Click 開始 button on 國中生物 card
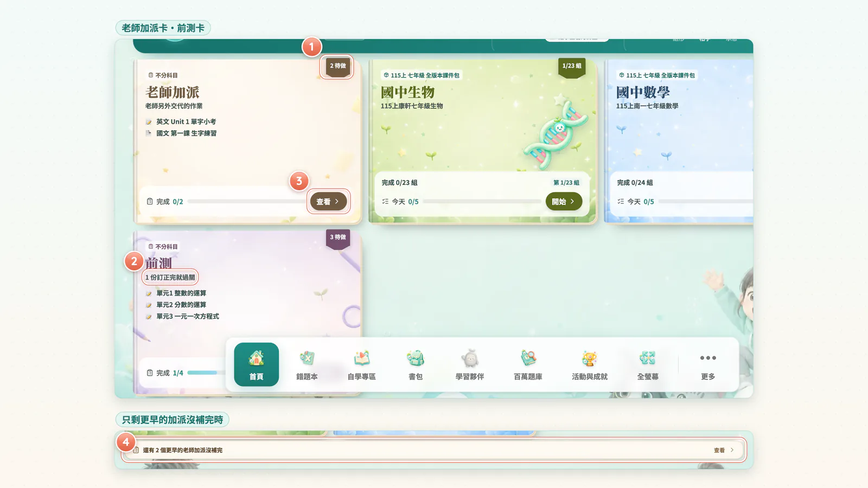The height and width of the screenshot is (488, 868). [x=564, y=201]
